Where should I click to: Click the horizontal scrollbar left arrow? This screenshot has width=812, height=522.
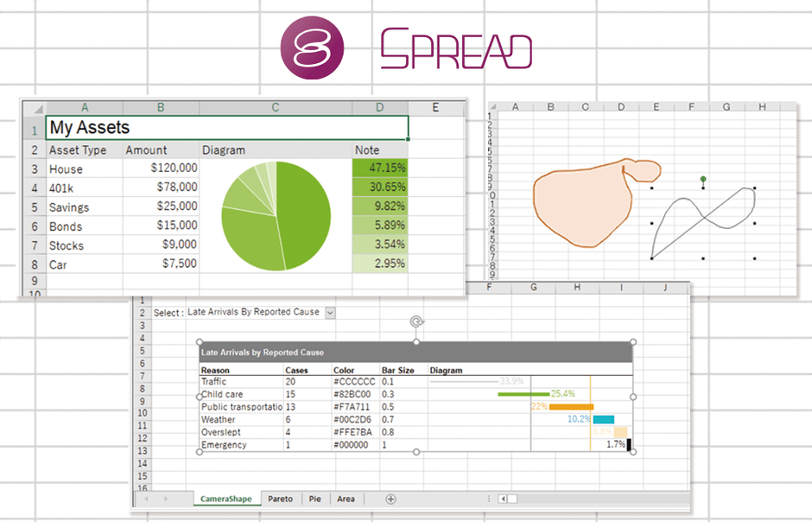[503, 500]
